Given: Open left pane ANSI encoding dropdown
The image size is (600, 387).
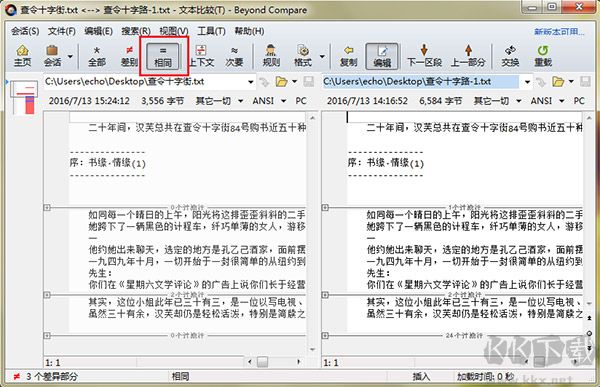Looking at the screenshot, I should click(x=269, y=101).
